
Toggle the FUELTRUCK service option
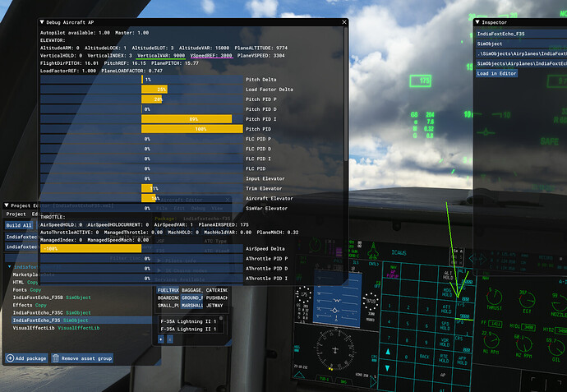pos(168,290)
